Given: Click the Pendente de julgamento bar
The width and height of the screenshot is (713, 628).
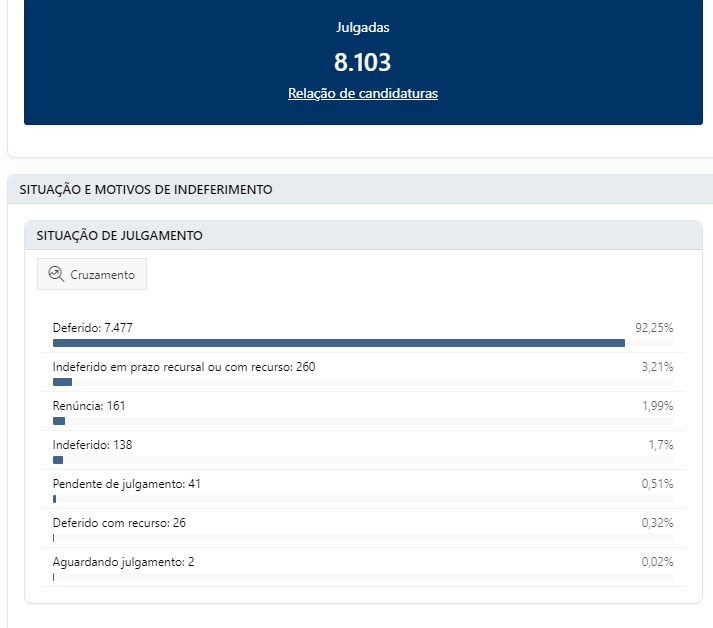Looking at the screenshot, I should tap(55, 499).
